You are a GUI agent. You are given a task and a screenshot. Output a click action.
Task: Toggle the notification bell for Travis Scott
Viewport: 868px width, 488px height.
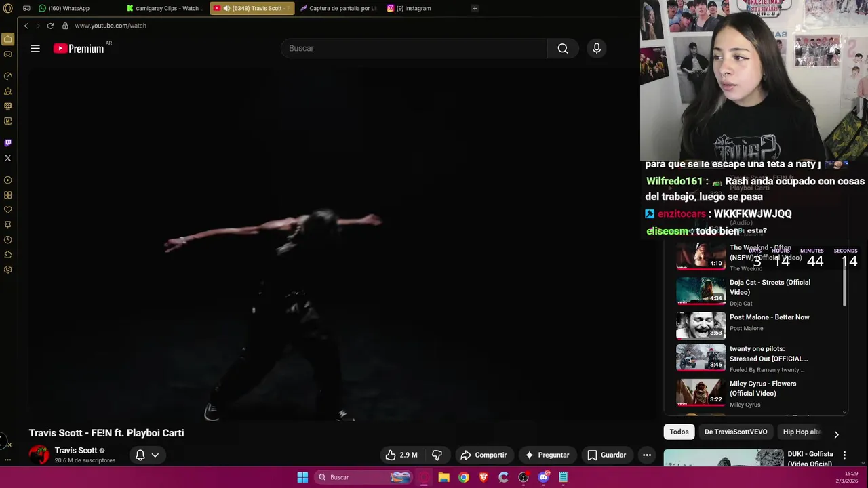(x=140, y=455)
